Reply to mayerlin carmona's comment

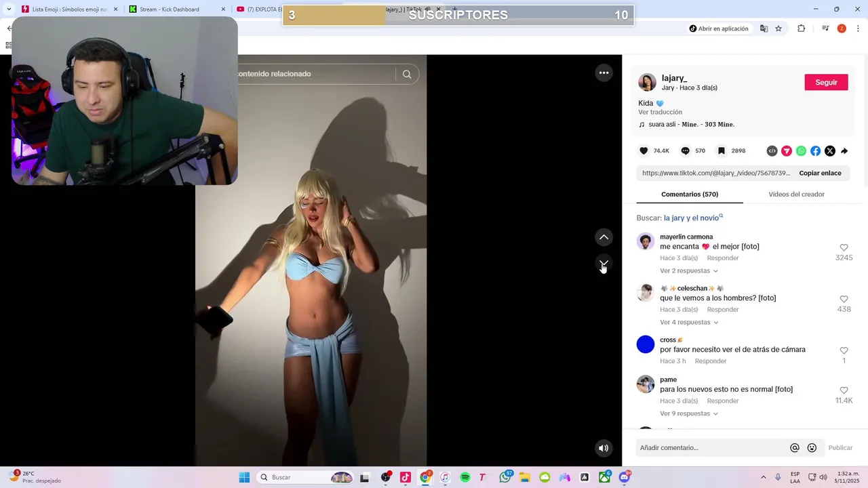723,258
